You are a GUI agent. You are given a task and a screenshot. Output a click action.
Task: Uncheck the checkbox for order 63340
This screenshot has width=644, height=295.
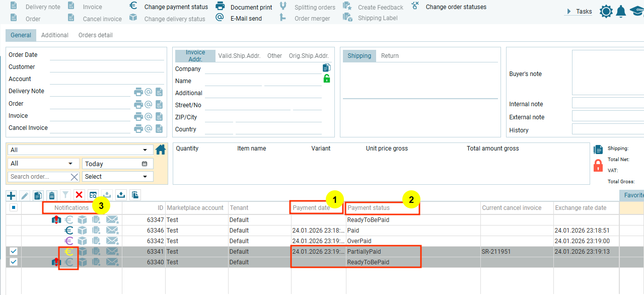point(14,262)
